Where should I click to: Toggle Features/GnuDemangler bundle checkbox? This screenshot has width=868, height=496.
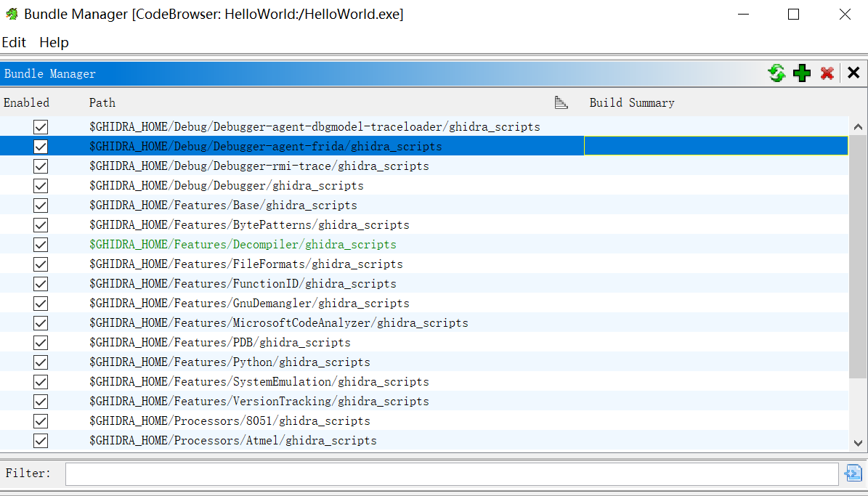(x=41, y=304)
